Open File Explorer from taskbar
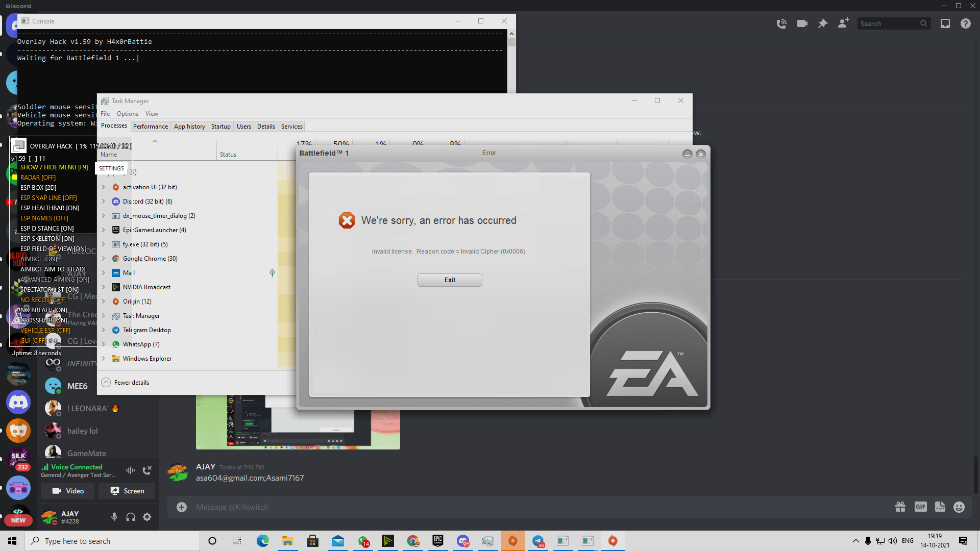 (287, 541)
